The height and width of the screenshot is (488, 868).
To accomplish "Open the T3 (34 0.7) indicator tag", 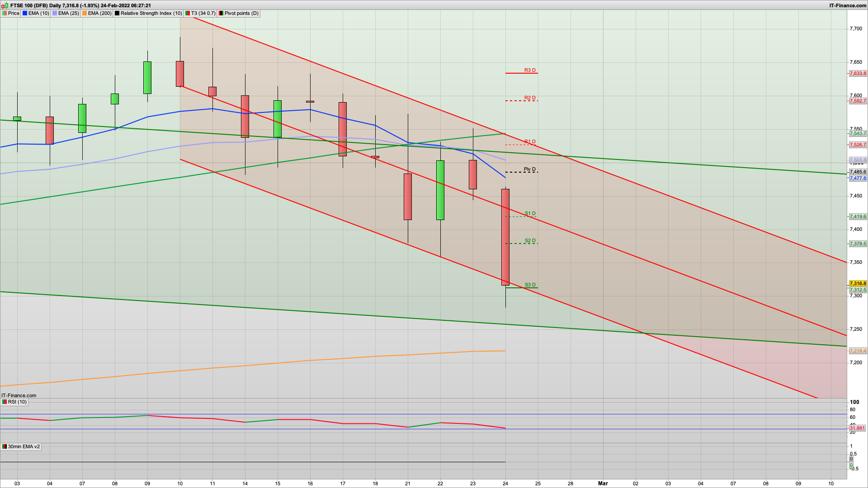I will tap(201, 13).
